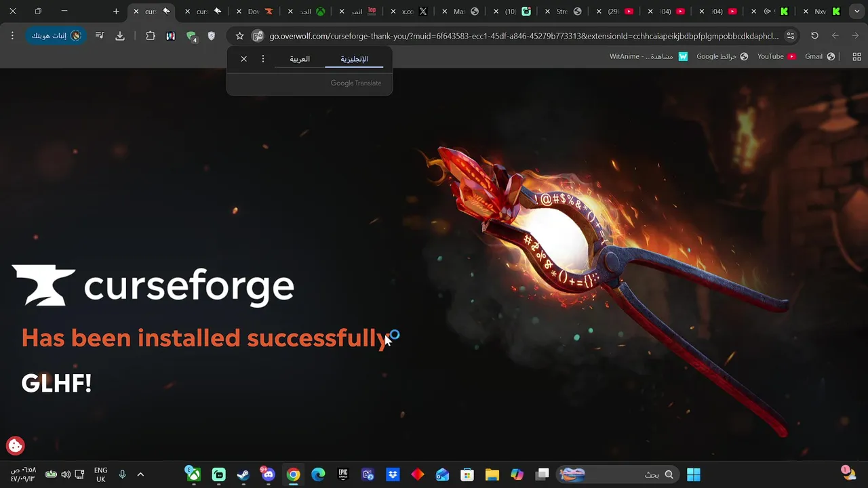Screen dimensions: 868x488
Task: Click the CurseForge logo
Action: [153, 285]
